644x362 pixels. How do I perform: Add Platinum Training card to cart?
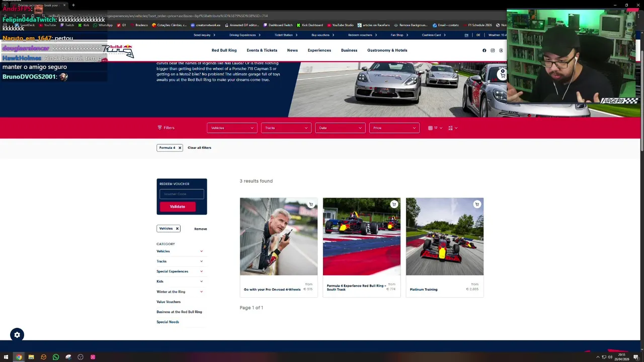(x=477, y=204)
